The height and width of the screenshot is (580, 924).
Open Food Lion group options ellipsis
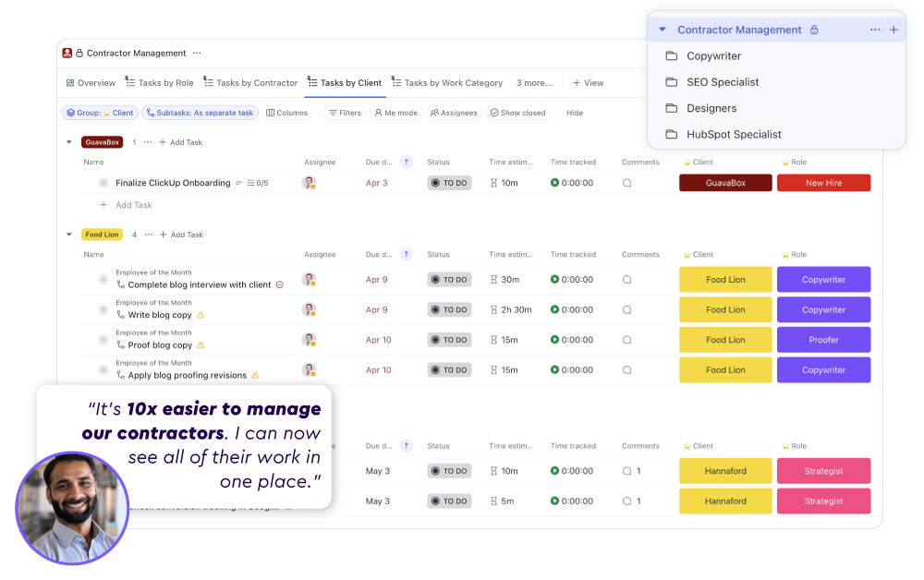pyautogui.click(x=149, y=235)
